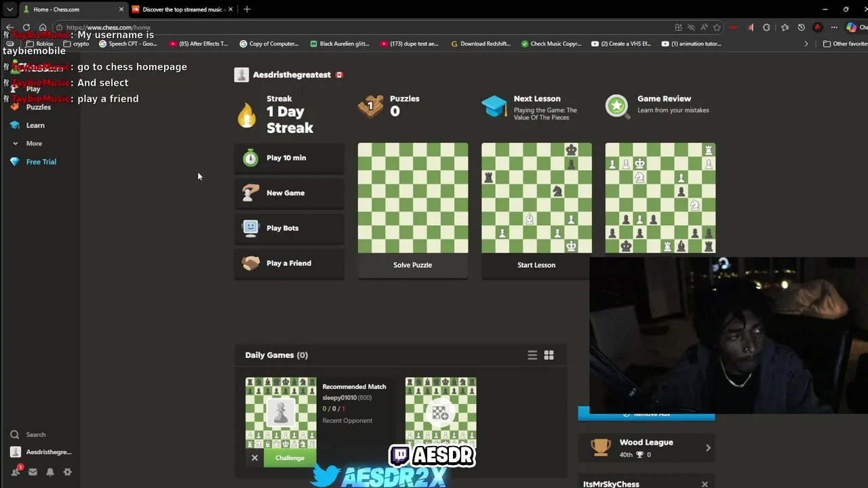Open the Solve Puzzle board thumbnail
Image resolution: width=868 pixels, height=488 pixels.
[413, 197]
